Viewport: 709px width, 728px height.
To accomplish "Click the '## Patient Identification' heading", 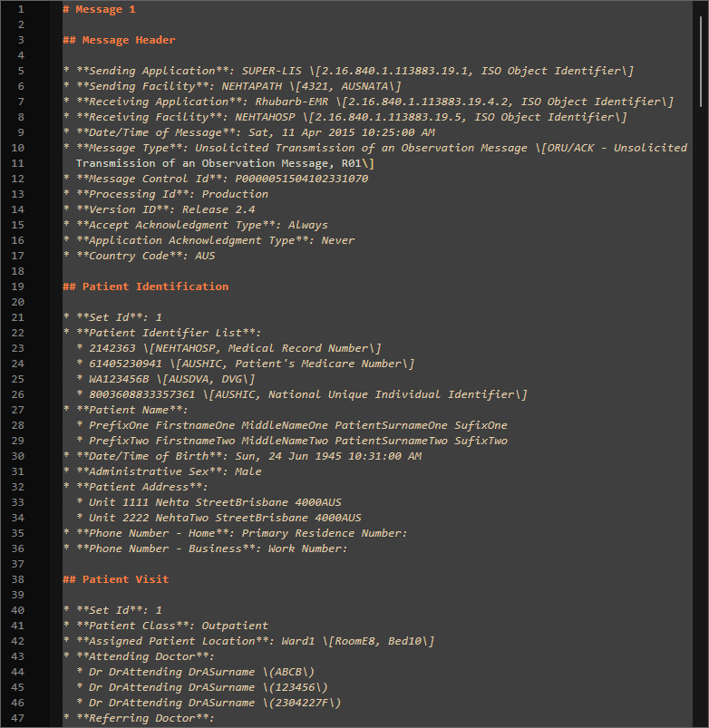I will [x=146, y=286].
